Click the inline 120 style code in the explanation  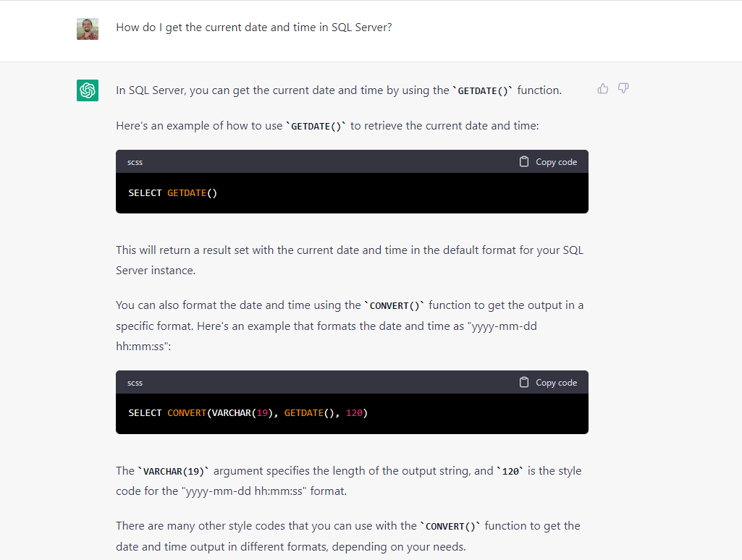(511, 472)
